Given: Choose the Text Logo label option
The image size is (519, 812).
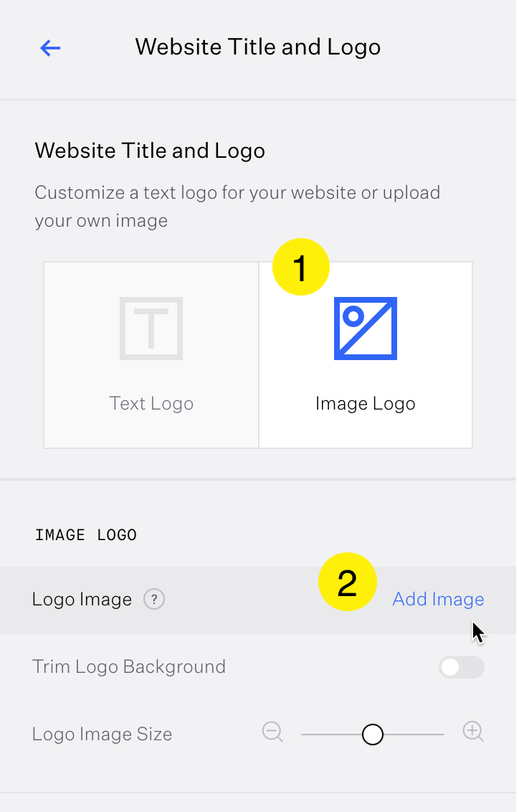Looking at the screenshot, I should 151,403.
